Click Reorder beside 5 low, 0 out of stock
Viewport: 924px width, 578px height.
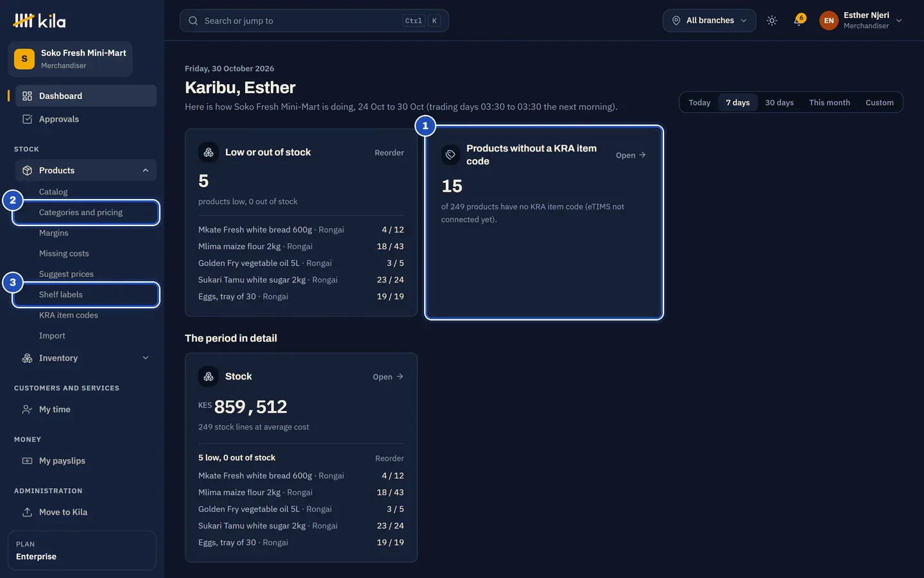(x=389, y=459)
